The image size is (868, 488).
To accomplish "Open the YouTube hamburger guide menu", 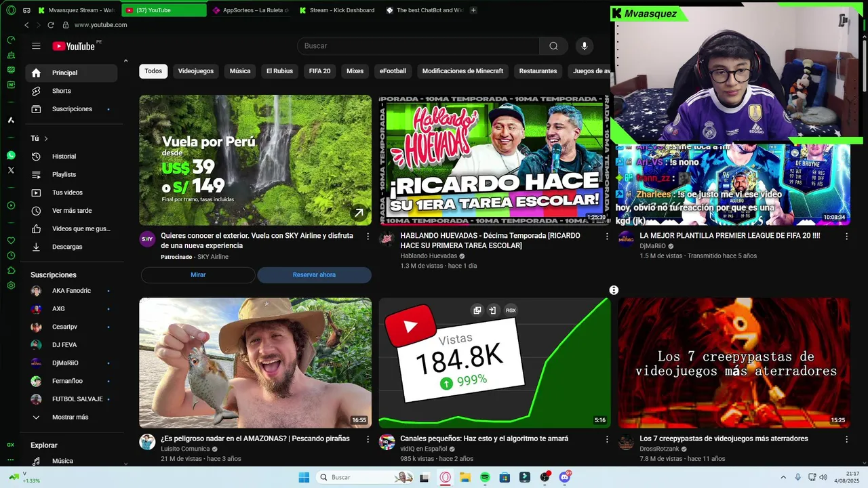I will (36, 46).
